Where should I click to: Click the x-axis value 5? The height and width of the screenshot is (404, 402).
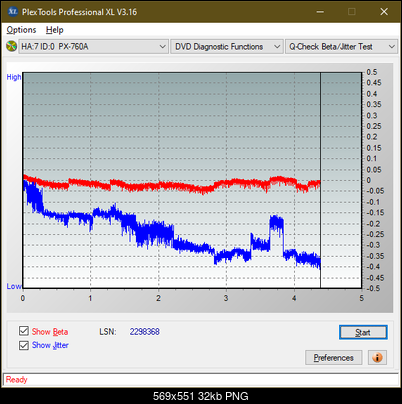pyautogui.click(x=362, y=298)
